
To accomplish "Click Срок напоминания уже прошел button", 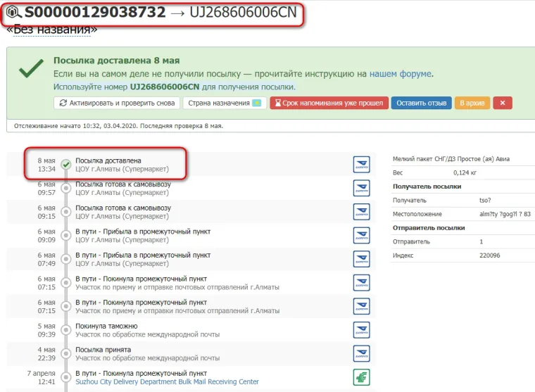I will click(328, 103).
